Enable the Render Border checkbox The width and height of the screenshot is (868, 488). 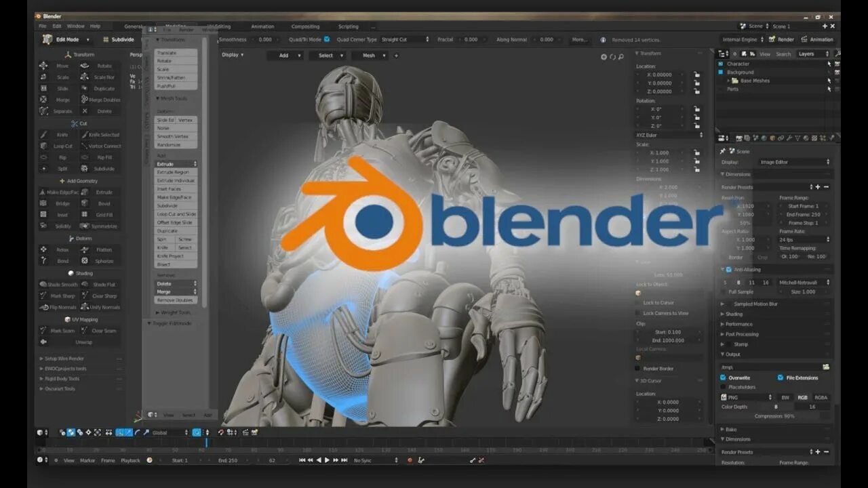(637, 368)
